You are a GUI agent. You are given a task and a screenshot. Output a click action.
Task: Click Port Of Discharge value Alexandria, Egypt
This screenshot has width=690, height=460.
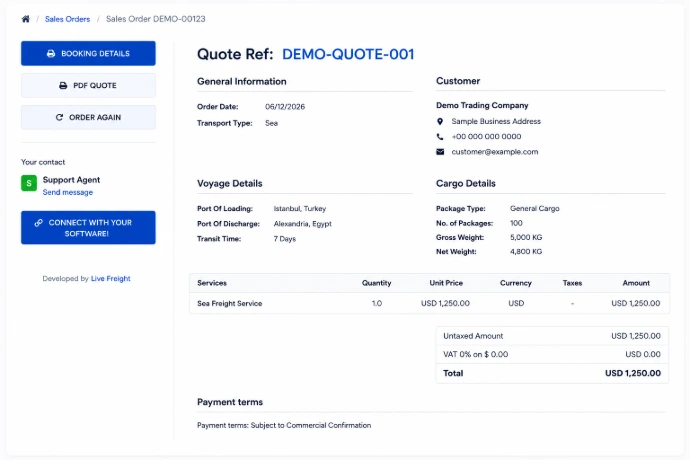[x=302, y=224]
